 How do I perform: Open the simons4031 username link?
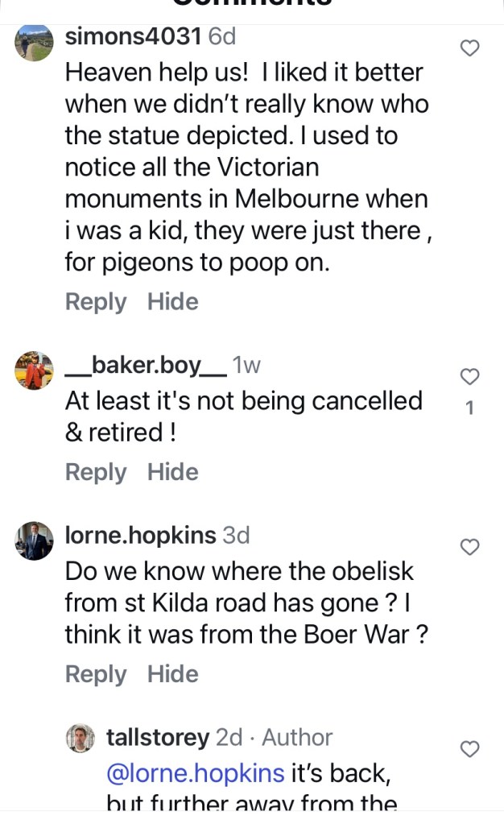click(x=133, y=36)
